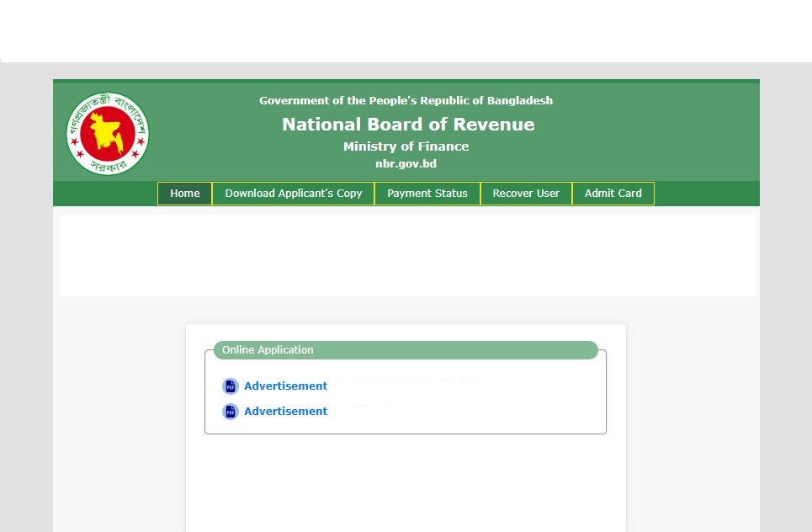Viewport: 812px width, 532px height.
Task: Select Recover User menu item
Action: point(526,194)
